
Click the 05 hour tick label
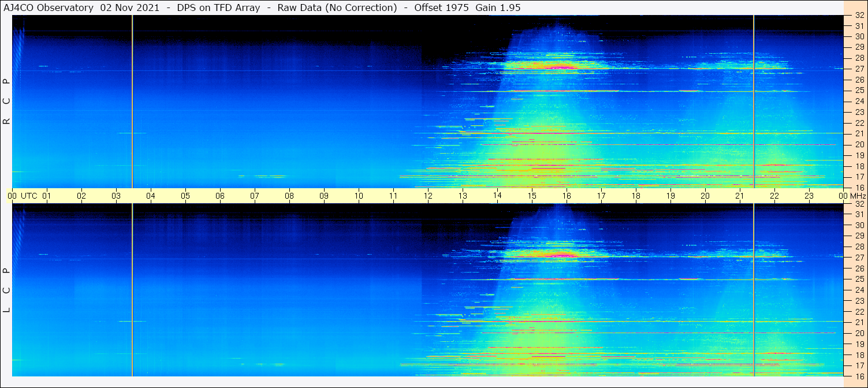(185, 196)
